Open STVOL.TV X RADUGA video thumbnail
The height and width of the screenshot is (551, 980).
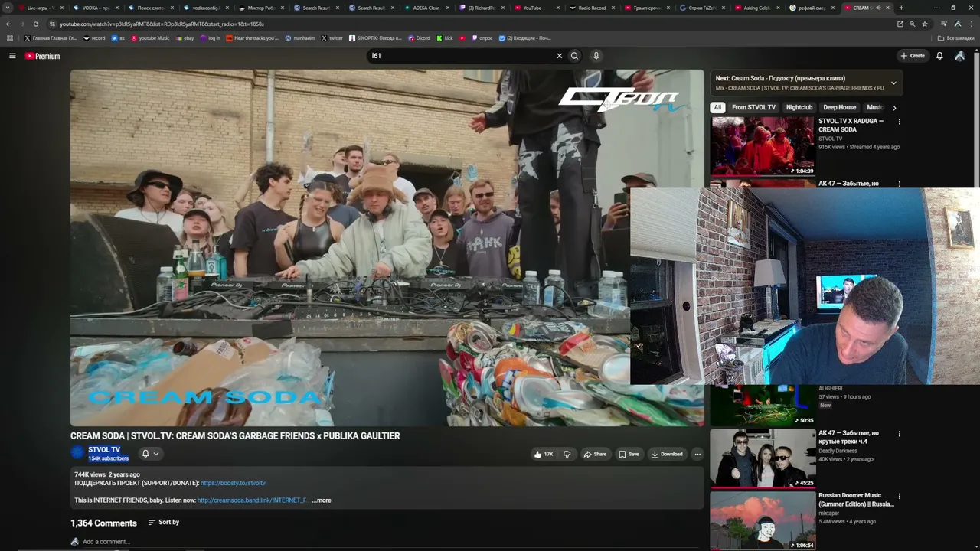[763, 146]
